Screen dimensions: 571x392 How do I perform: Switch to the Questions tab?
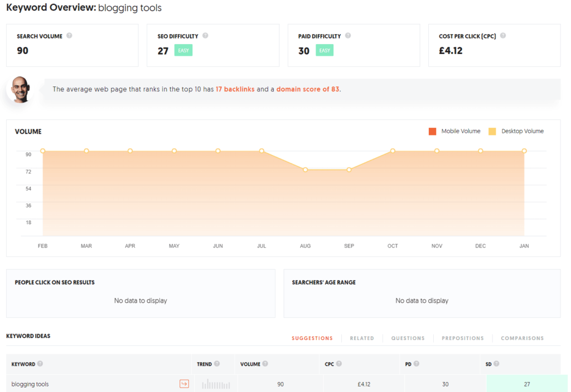tap(408, 338)
